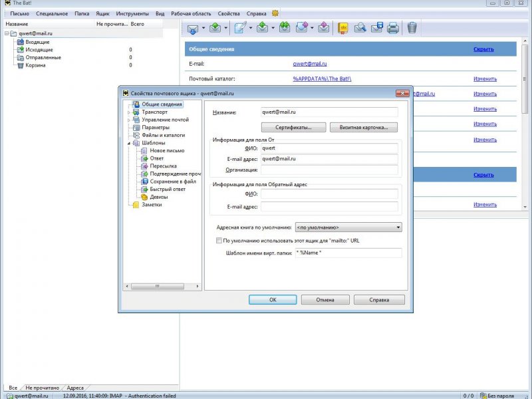The image size is (532, 399).
Task: Collapse the qwert@mail.ru account folder tree
Action: click(x=7, y=33)
